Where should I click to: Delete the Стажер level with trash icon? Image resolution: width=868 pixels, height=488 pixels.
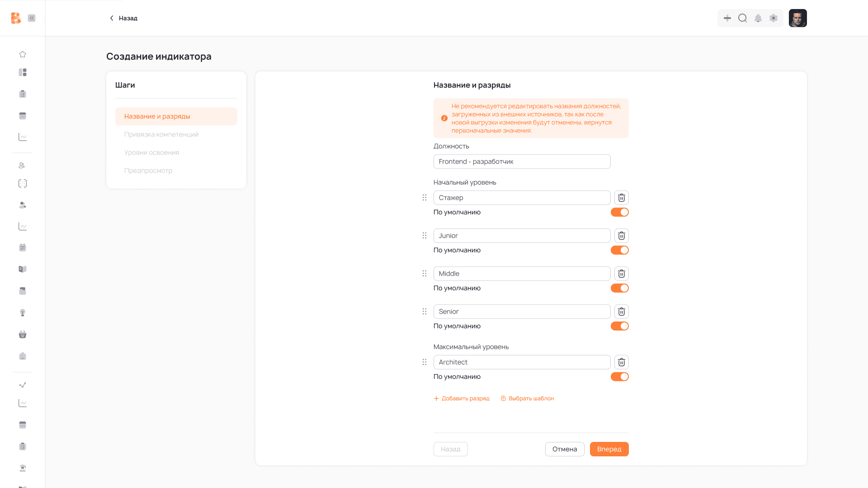point(621,197)
